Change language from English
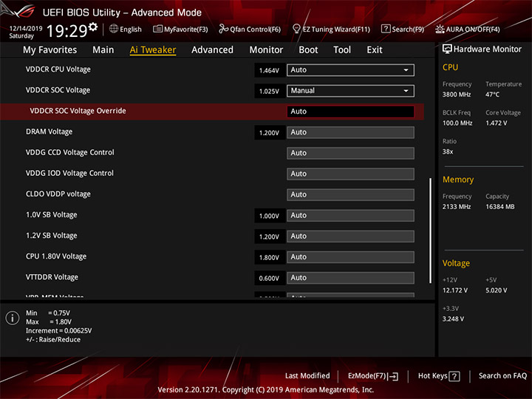The height and width of the screenshot is (399, 532). 131,30
